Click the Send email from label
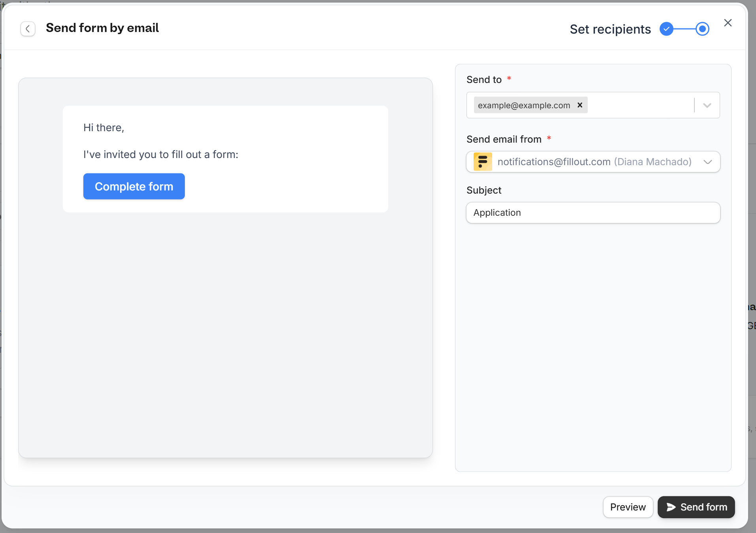 point(504,139)
